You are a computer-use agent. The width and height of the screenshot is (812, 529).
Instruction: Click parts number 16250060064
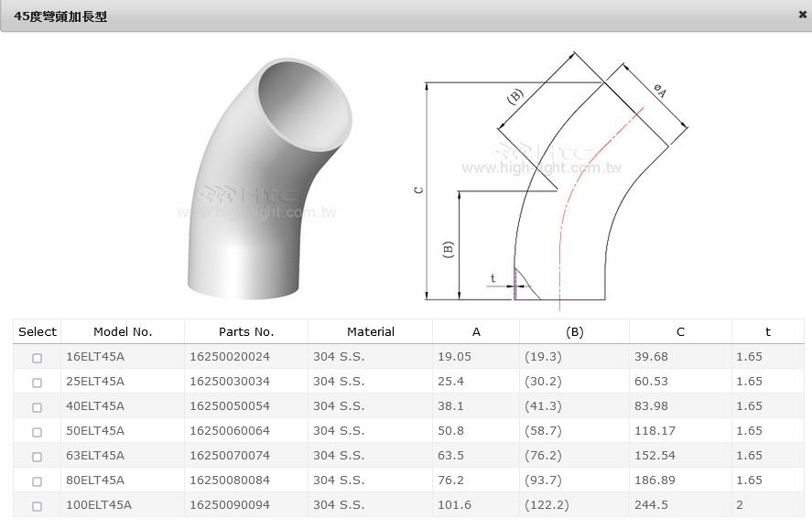click(230, 431)
